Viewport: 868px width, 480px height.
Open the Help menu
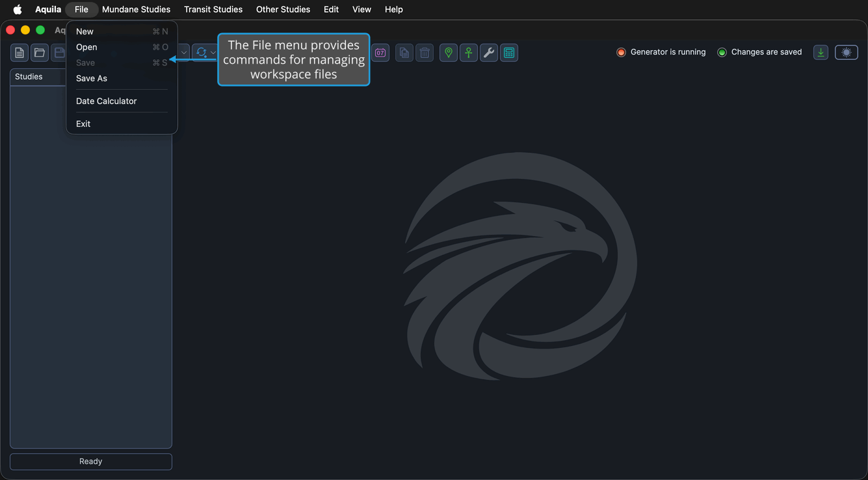coord(394,9)
